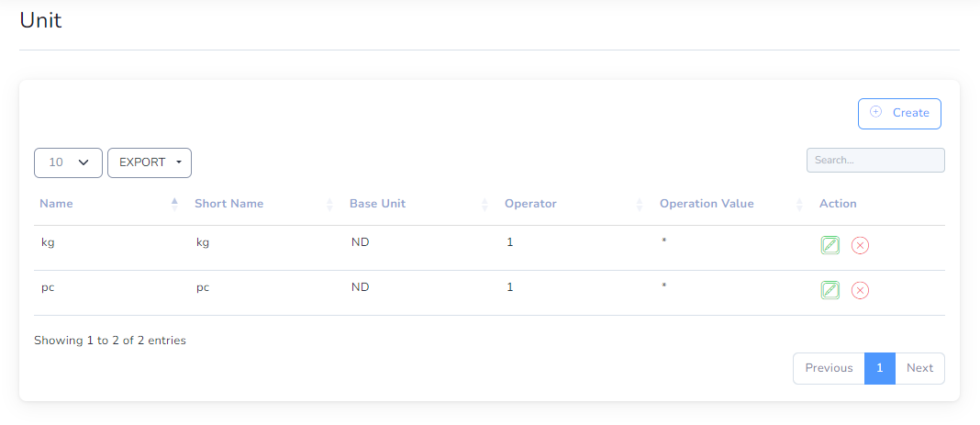The width and height of the screenshot is (980, 425).
Task: Create a new unit
Action: (899, 114)
